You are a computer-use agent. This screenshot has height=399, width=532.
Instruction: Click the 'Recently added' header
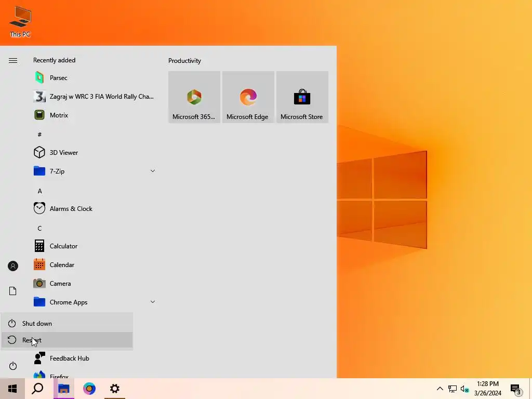coord(54,60)
